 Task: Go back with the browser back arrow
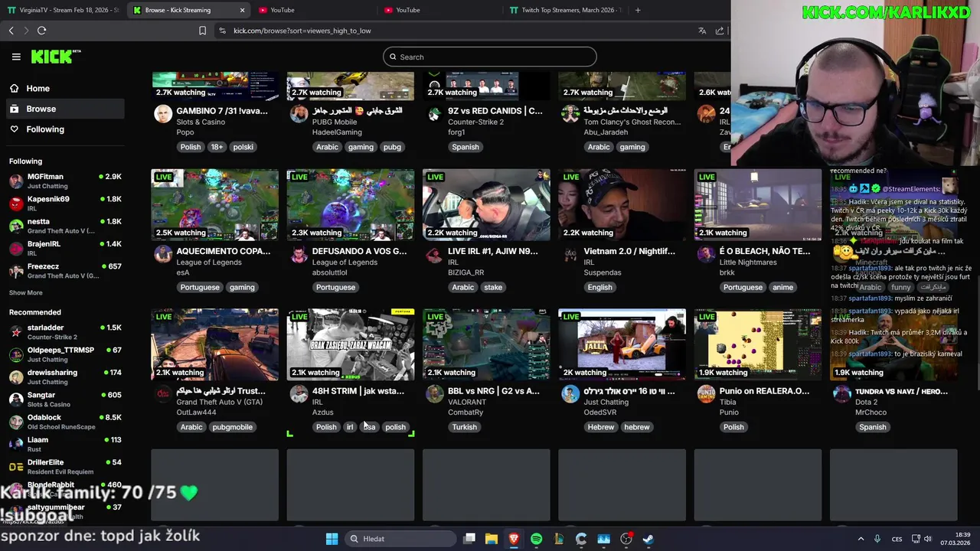click(x=11, y=31)
